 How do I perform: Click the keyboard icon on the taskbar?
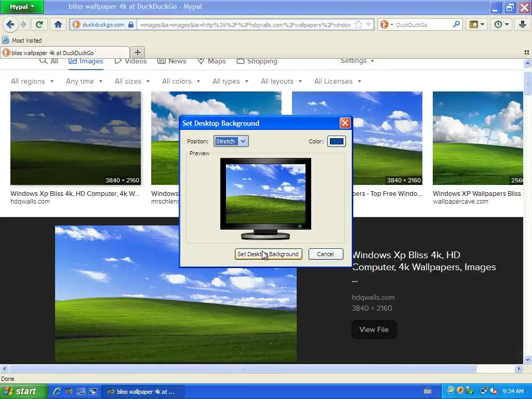tap(428, 391)
